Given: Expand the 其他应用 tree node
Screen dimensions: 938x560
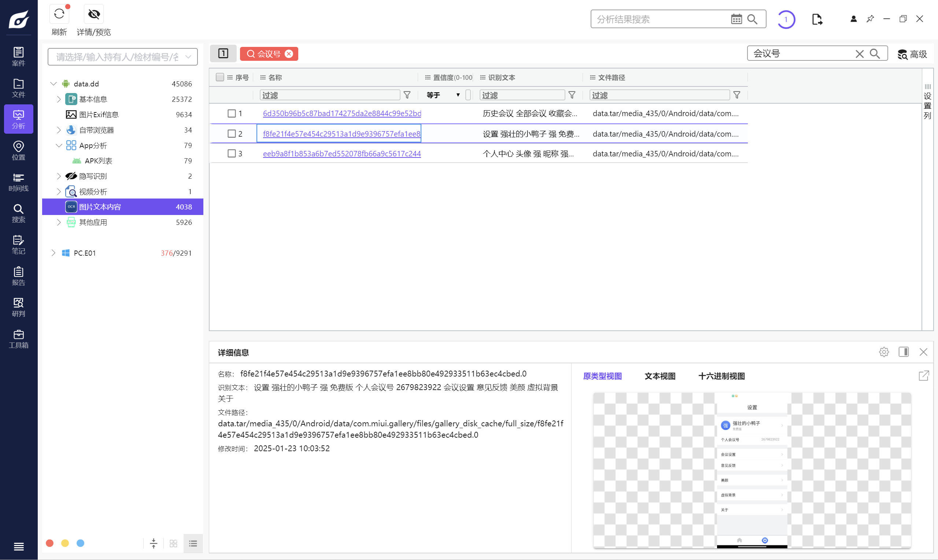Looking at the screenshot, I should pyautogui.click(x=59, y=222).
